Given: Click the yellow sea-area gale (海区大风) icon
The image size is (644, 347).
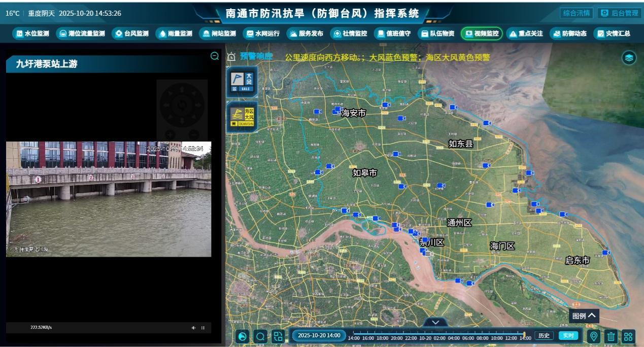Looking at the screenshot, I should 242,116.
